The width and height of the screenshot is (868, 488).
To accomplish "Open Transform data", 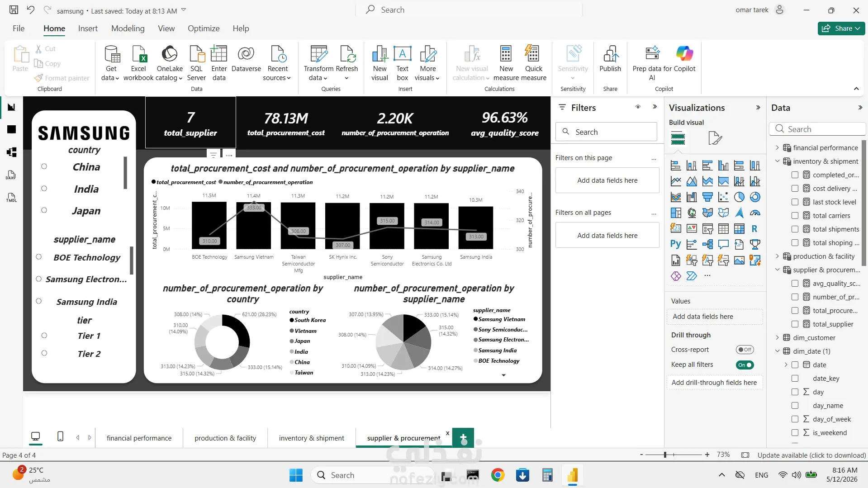I will [318, 63].
